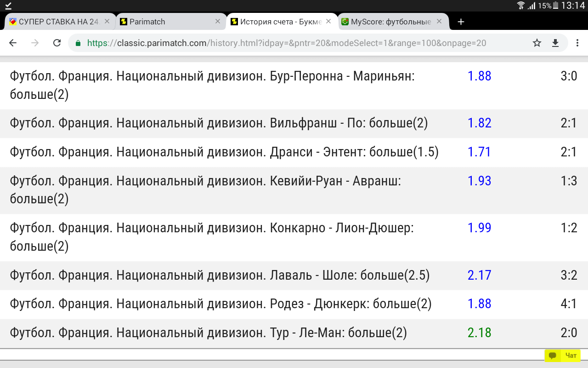Image resolution: width=588 pixels, height=368 pixels.
Task: Click the 2.17 odds for Лаваль - Шоле
Action: (479, 275)
